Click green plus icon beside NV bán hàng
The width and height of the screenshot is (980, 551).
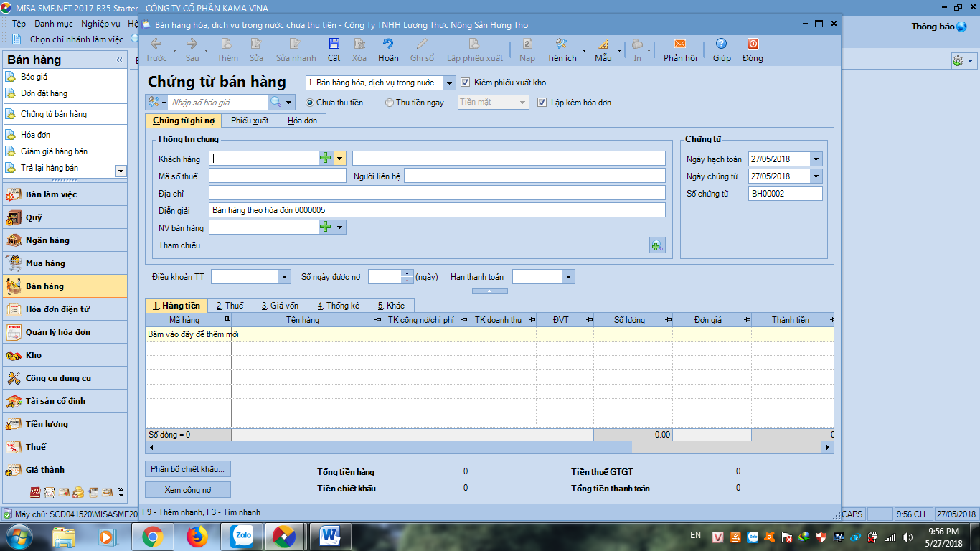pos(326,227)
